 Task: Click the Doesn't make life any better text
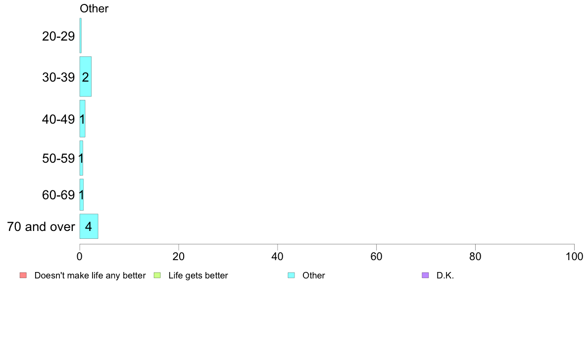pyautogui.click(x=90, y=275)
